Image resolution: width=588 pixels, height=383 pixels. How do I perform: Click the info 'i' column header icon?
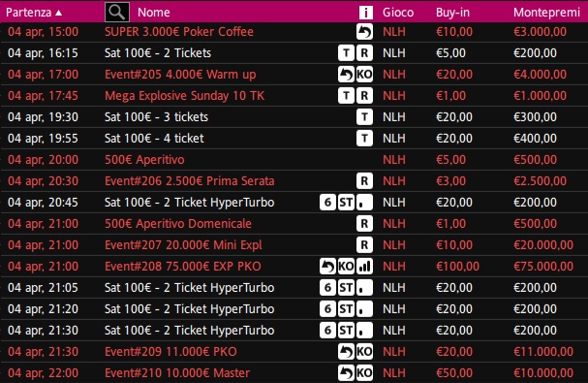pos(365,13)
